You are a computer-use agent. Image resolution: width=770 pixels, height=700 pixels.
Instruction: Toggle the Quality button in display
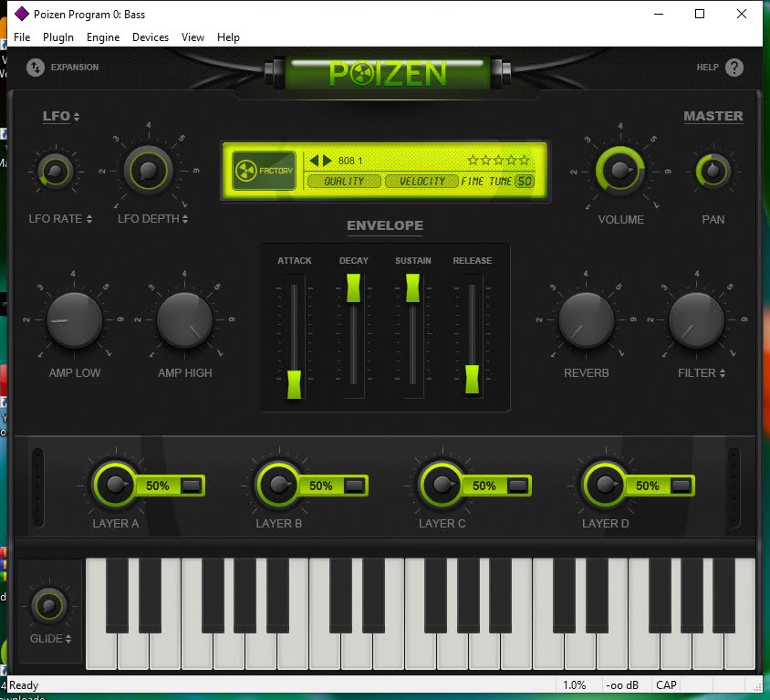(x=344, y=182)
